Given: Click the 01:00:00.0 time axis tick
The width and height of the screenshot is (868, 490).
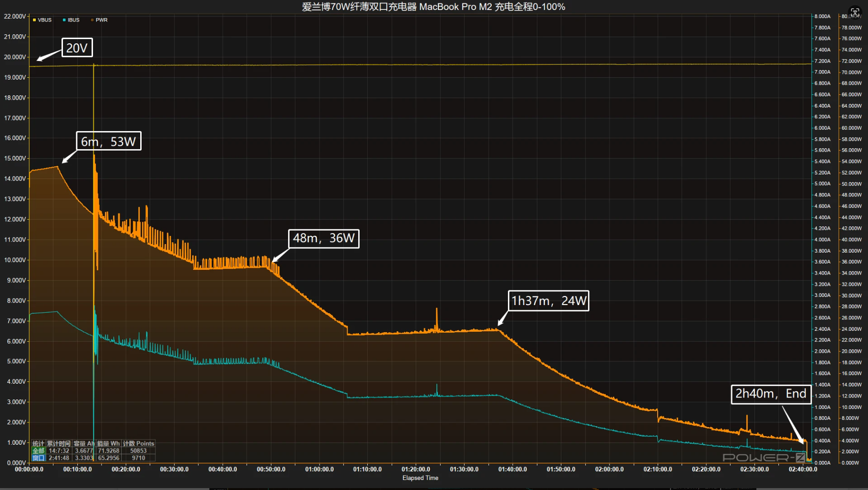Looking at the screenshot, I should tap(319, 469).
